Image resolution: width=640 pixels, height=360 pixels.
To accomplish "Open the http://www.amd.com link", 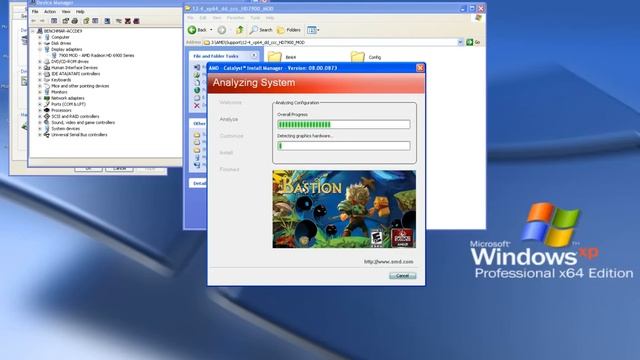I will click(x=388, y=262).
